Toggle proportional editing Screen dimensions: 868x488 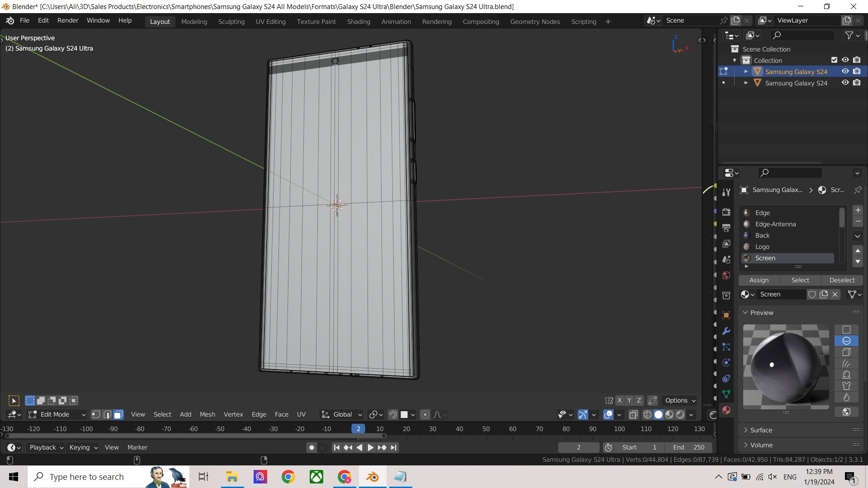[x=425, y=414]
